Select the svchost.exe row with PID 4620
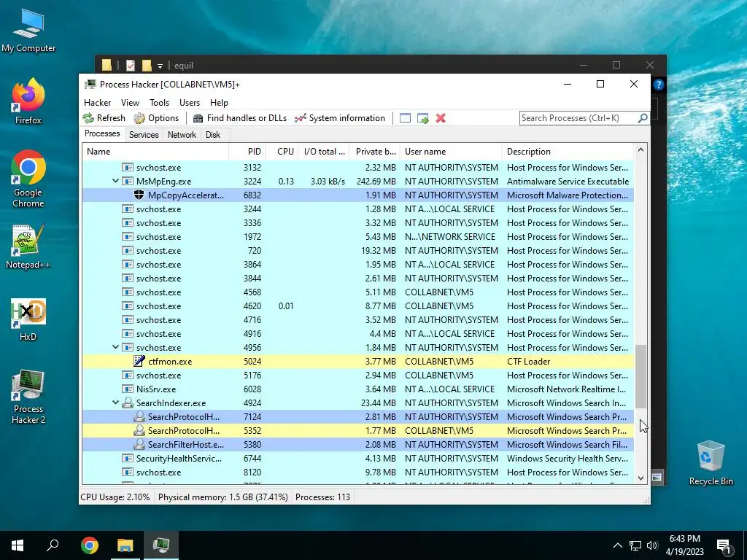 (x=357, y=306)
